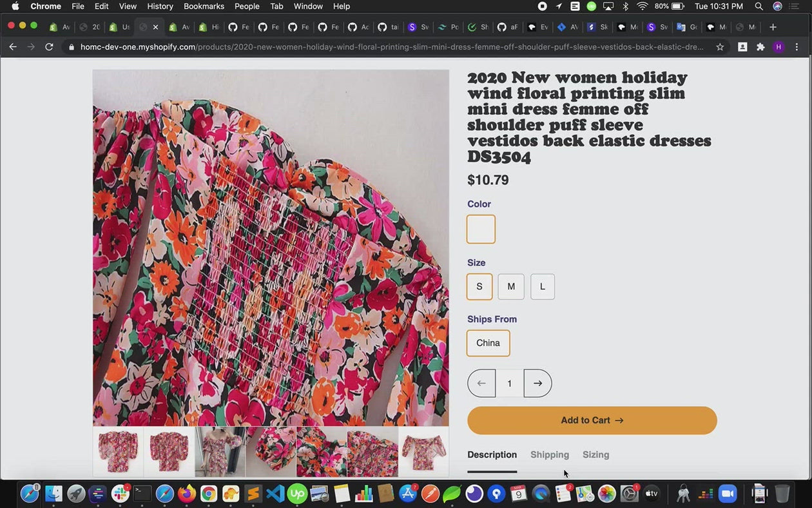Open the Bookmarks menu
Screen dimensions: 812x508
tap(204, 6)
